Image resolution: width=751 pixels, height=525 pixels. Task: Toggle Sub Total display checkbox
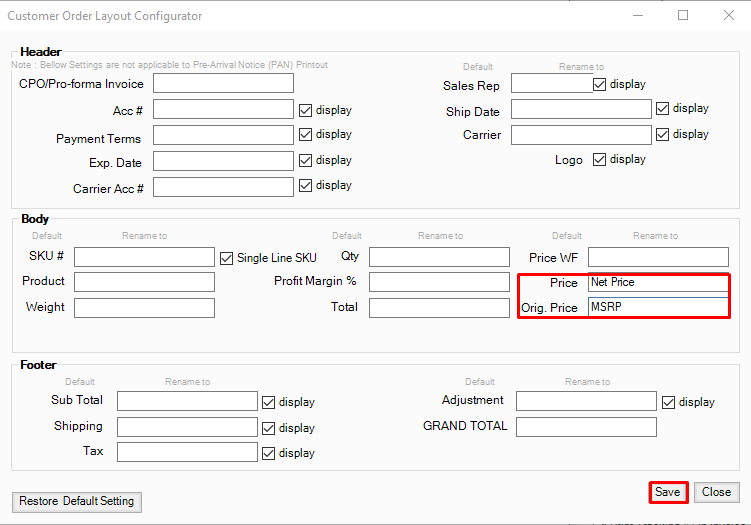pyautogui.click(x=269, y=402)
